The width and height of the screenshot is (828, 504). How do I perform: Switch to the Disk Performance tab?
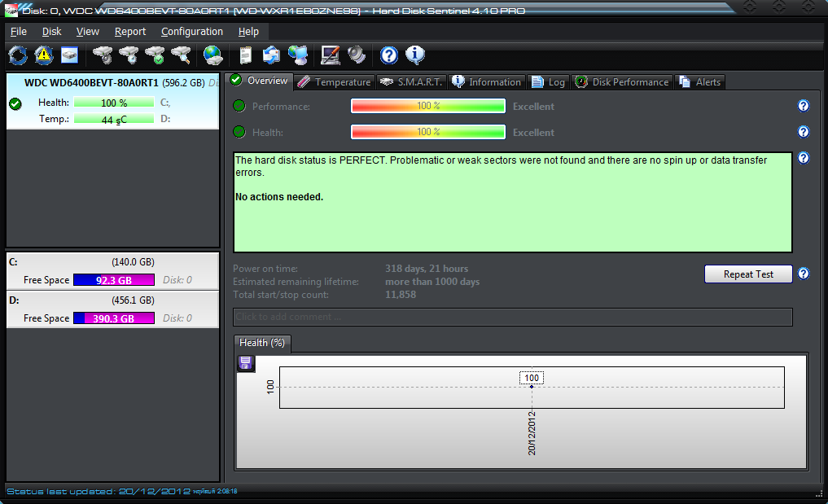click(x=622, y=82)
